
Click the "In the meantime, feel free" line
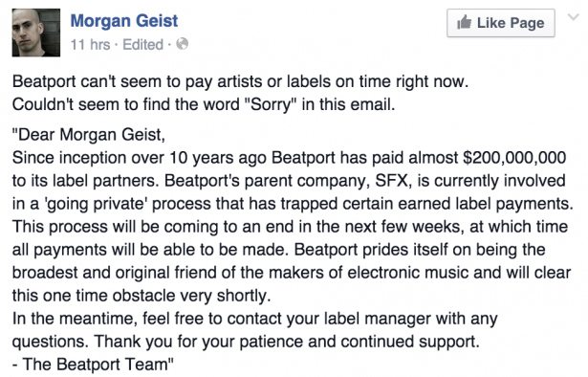click(x=255, y=319)
